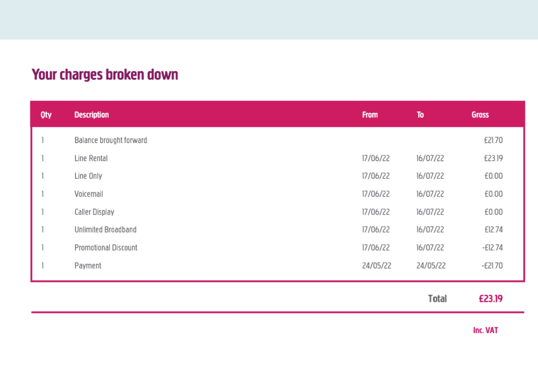Select the Gross column header
The image size is (538, 392).
(x=480, y=115)
